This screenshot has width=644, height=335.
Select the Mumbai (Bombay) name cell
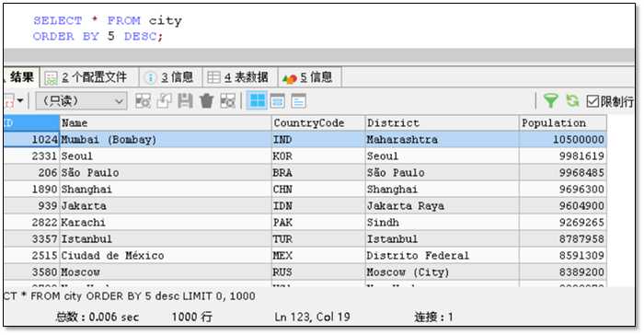point(166,139)
